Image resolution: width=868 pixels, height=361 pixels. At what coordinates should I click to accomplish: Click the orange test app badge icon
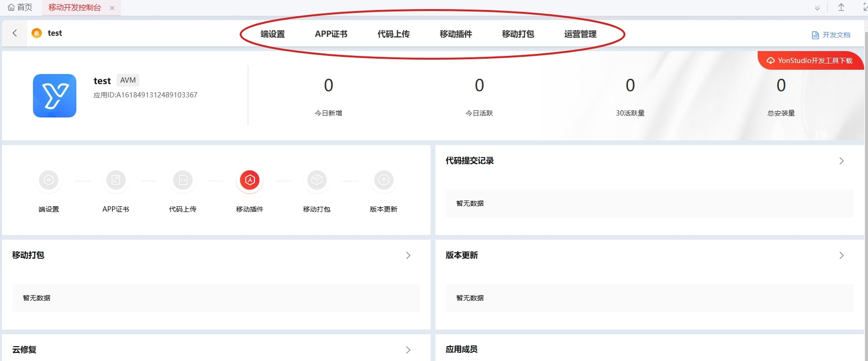(37, 33)
